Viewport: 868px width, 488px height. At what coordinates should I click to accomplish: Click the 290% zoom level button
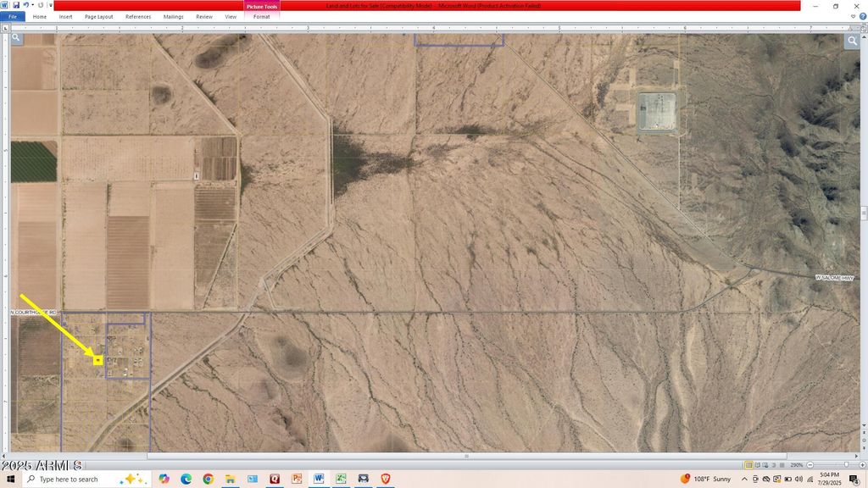[x=797, y=464]
